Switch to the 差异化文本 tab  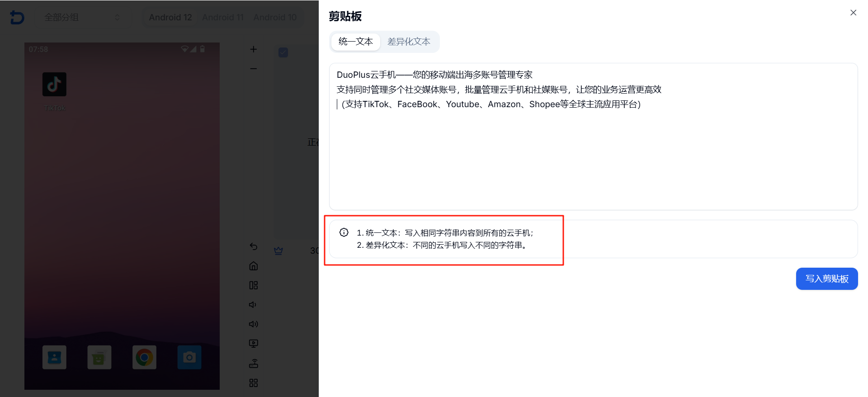click(x=409, y=42)
